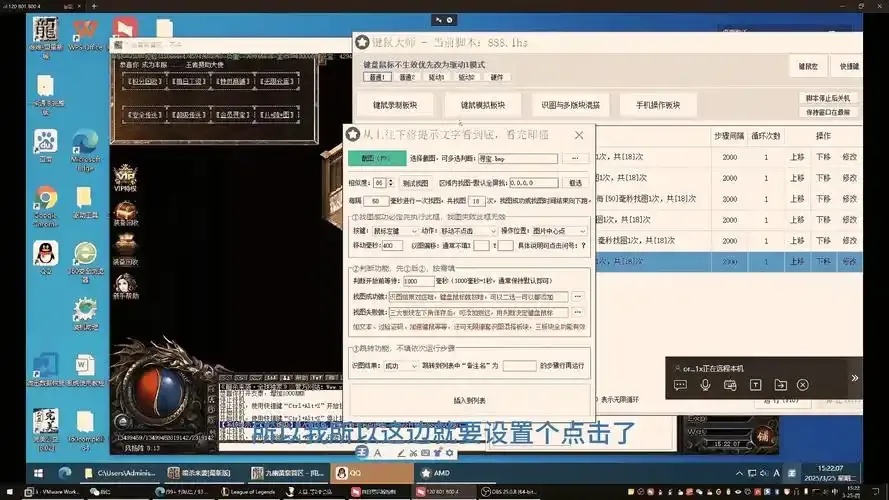Adjust the 相似度 spinner arrows

[x=390, y=183]
